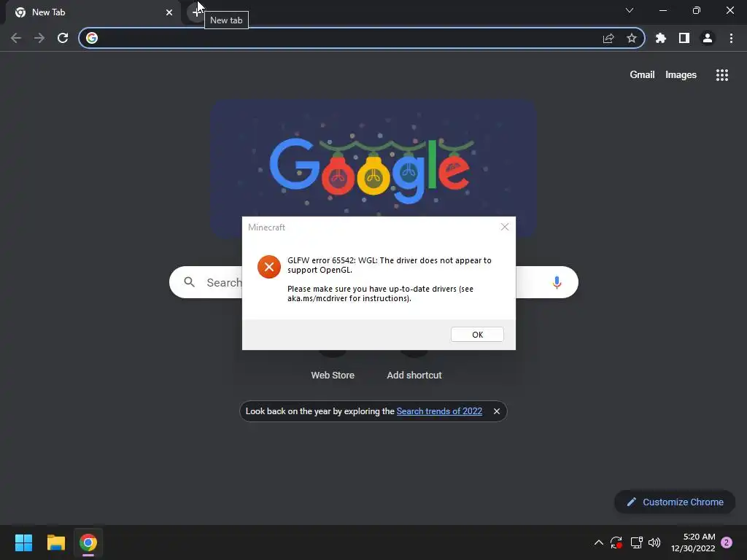This screenshot has height=560, width=747.
Task: Click the magnifier icon in search box
Action: [x=189, y=282]
